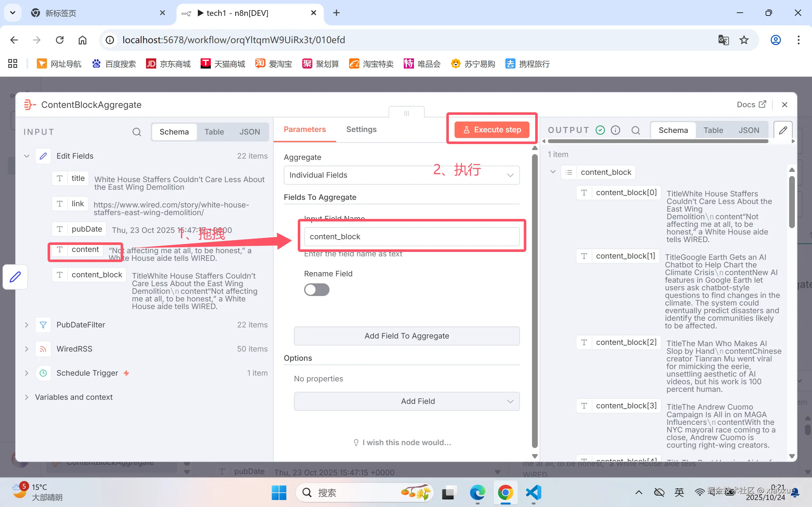Click Add Field To Aggregate button
The image size is (812, 507).
click(407, 336)
